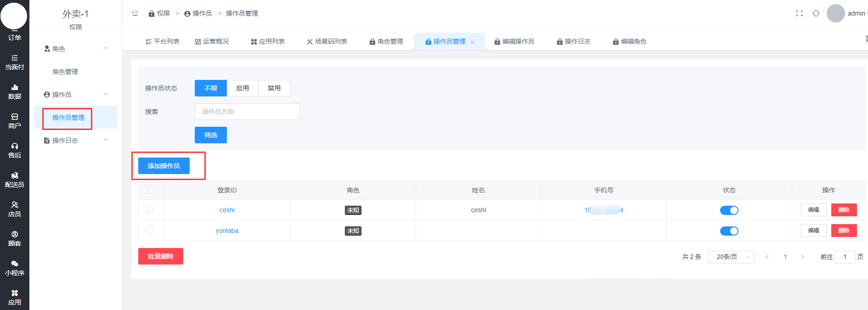
Task: Switch to the 场景码列表 tab
Action: (327, 41)
